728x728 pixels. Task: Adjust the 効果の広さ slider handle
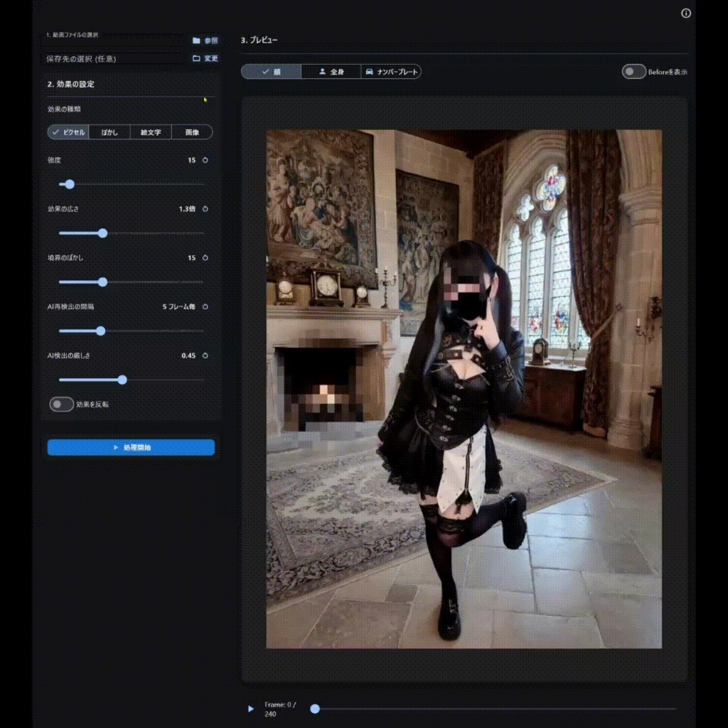coord(102,233)
